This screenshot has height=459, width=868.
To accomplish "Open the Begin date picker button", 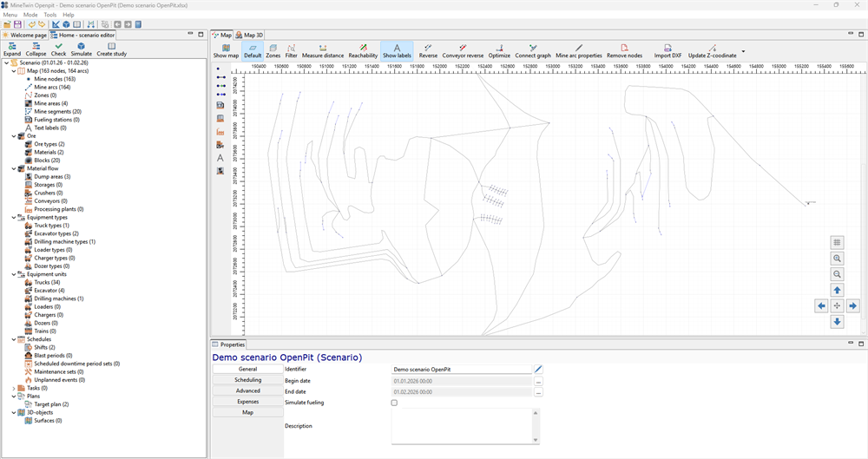I will coord(539,382).
